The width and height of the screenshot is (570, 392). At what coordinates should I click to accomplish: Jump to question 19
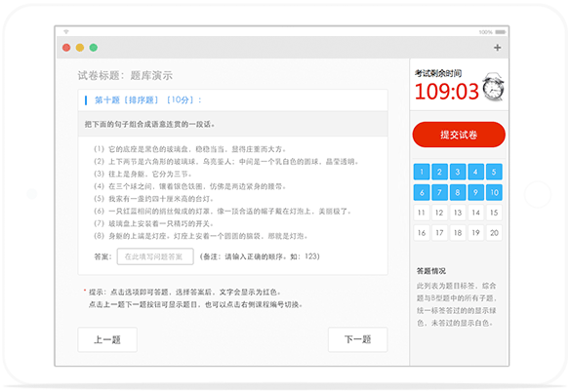(476, 233)
